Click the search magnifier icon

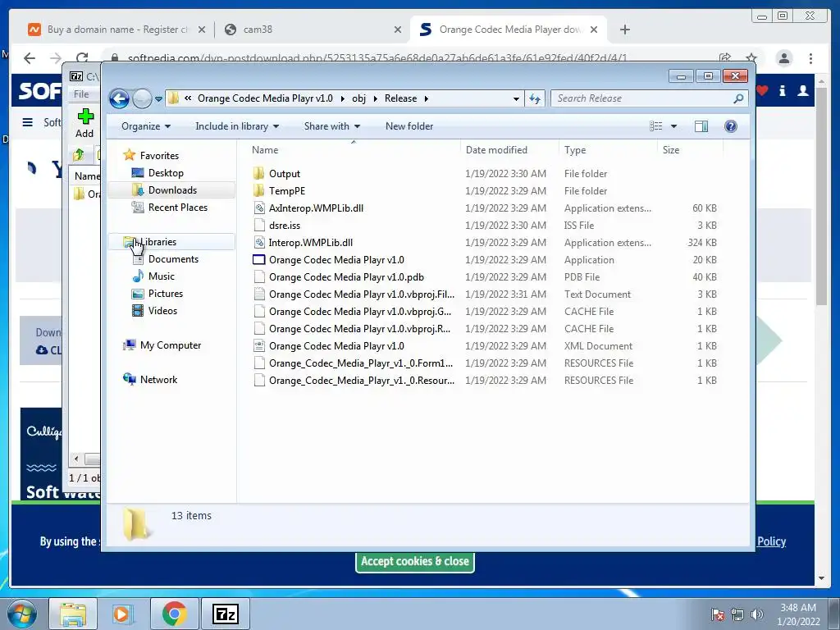click(739, 98)
